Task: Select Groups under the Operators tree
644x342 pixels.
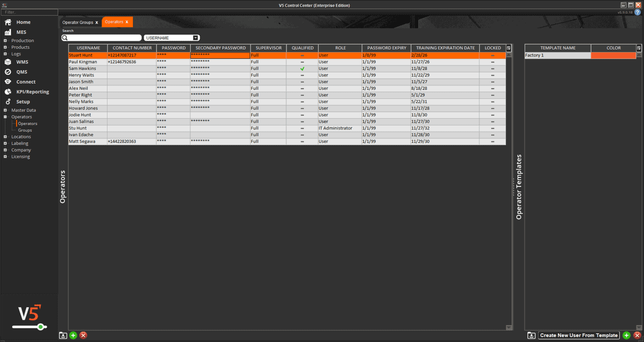Action: 25,130
